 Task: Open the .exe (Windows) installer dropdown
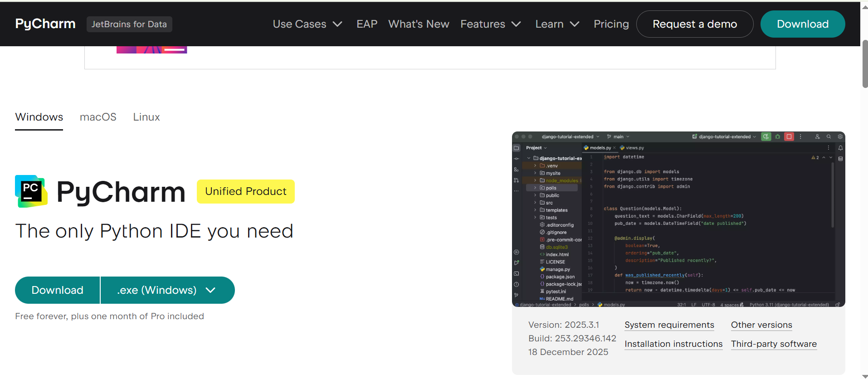pyautogui.click(x=167, y=290)
